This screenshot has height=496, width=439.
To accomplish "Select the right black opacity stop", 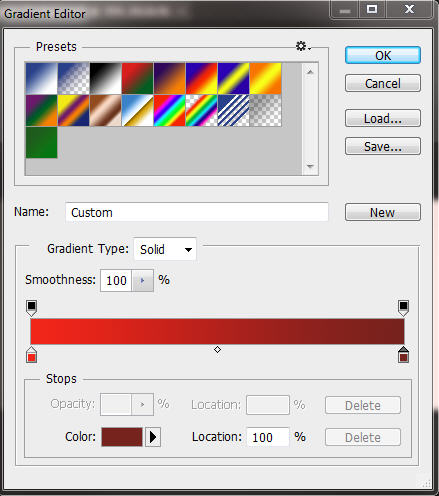I will pyautogui.click(x=403, y=308).
